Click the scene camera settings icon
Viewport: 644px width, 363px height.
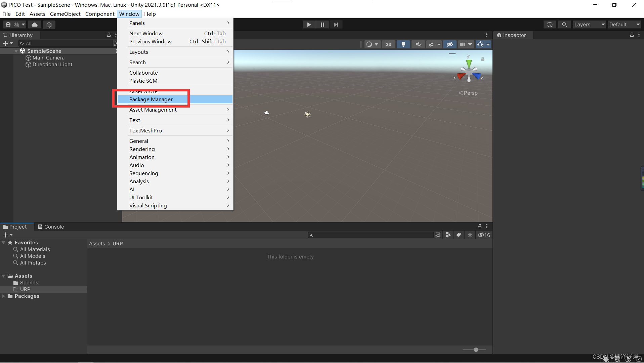pos(463,44)
